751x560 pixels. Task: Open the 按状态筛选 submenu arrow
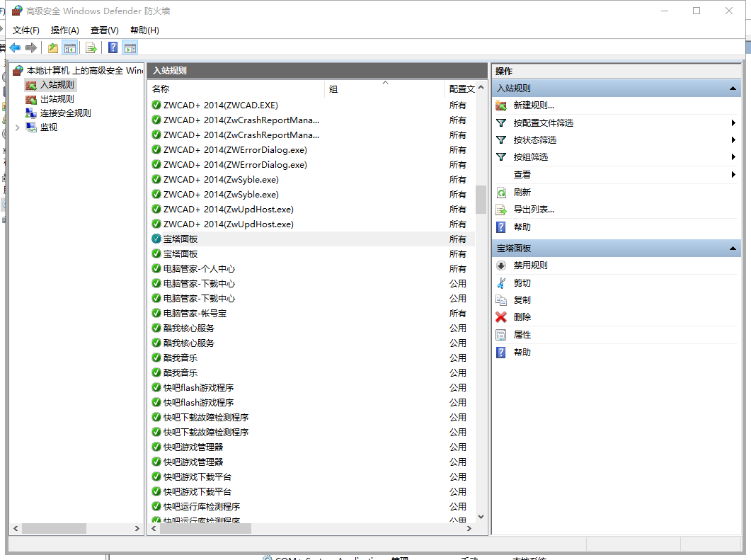tap(733, 140)
